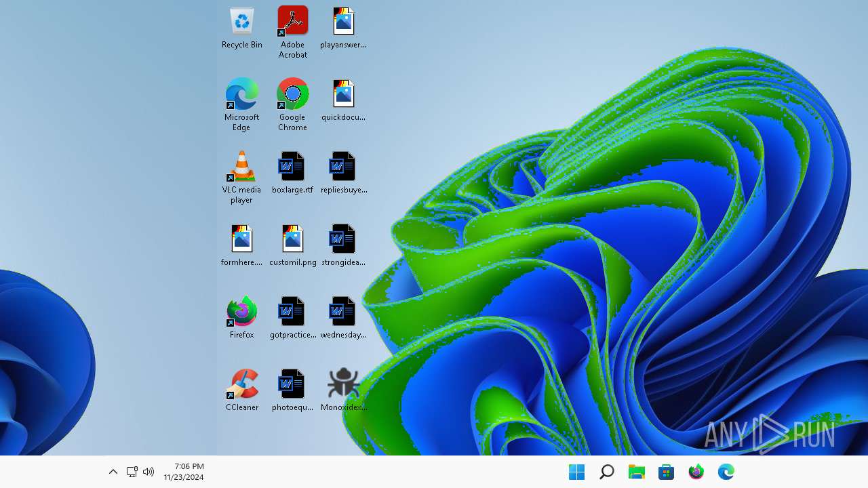
Task: Select boxlarge.rtf document icon
Action: [x=293, y=173]
